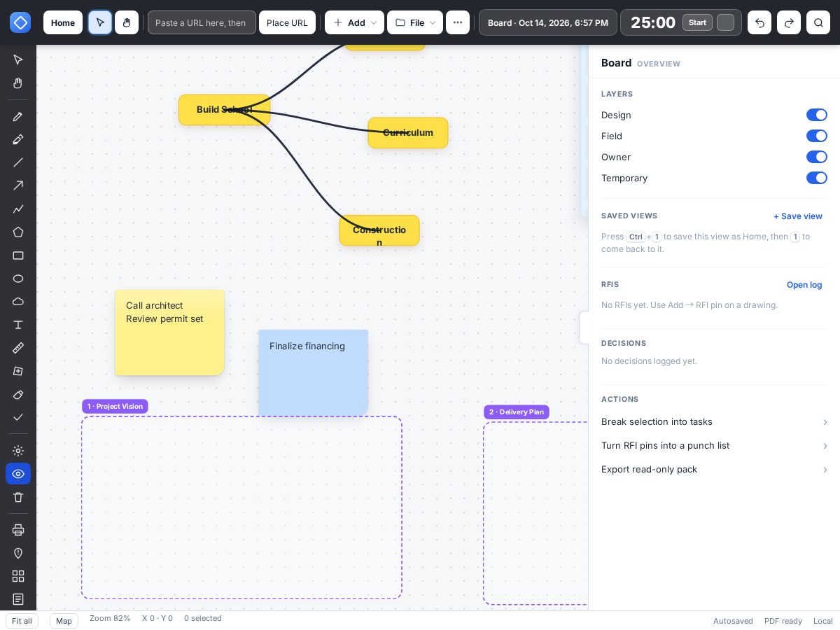This screenshot has height=630, width=840.
Task: Toggle the Owner layer switch
Action: (817, 157)
